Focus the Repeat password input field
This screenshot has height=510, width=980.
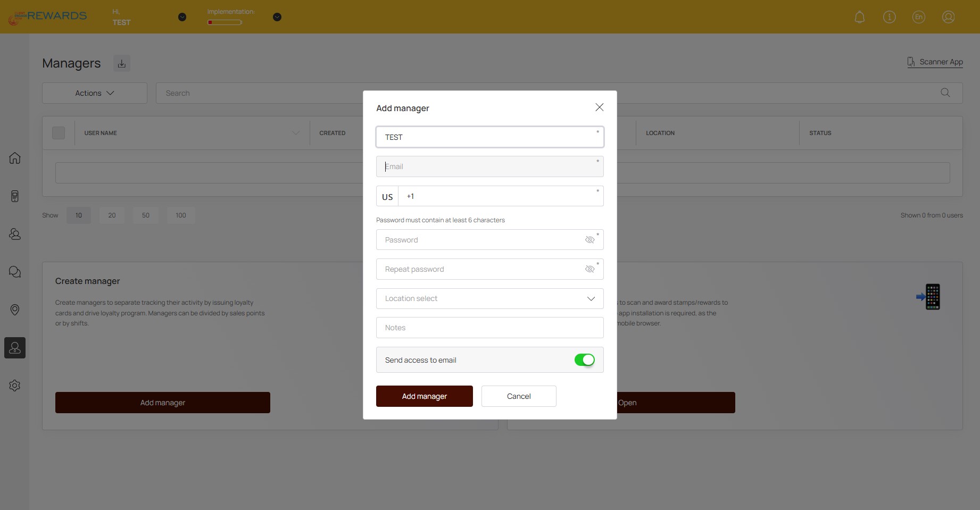coord(490,269)
